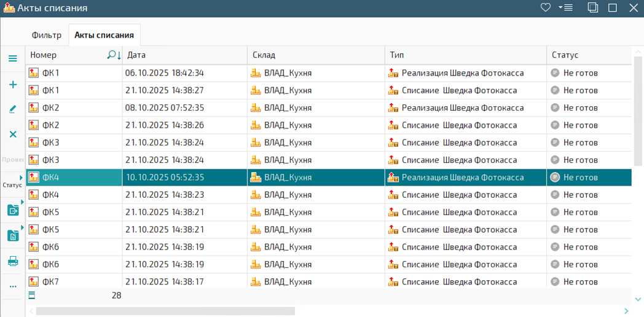This screenshot has height=317, width=644.
Task: Click the printer icon
Action: coord(12,261)
